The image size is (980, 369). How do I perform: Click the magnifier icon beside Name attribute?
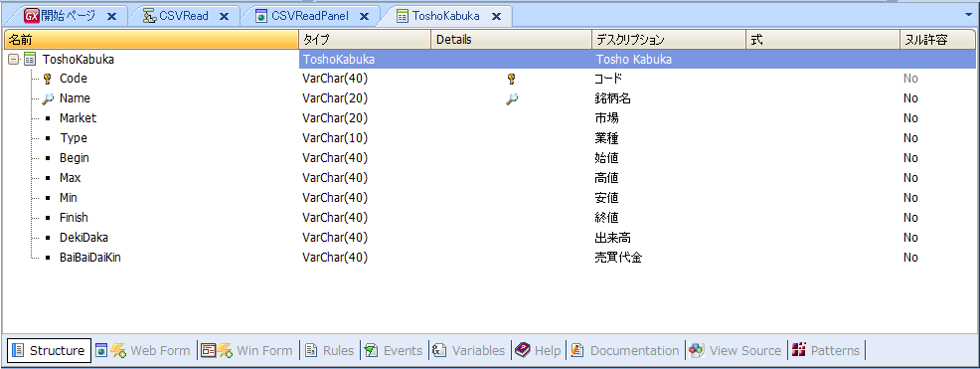click(48, 98)
